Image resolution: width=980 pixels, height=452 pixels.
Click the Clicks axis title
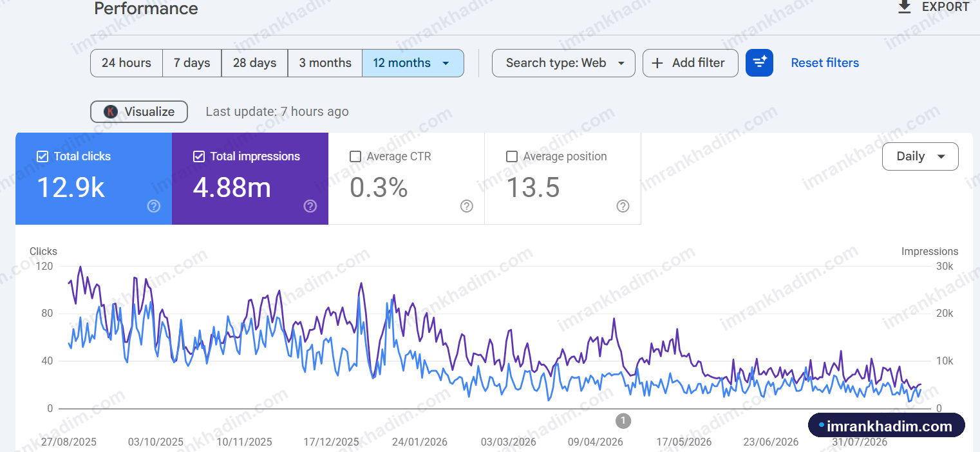43,251
